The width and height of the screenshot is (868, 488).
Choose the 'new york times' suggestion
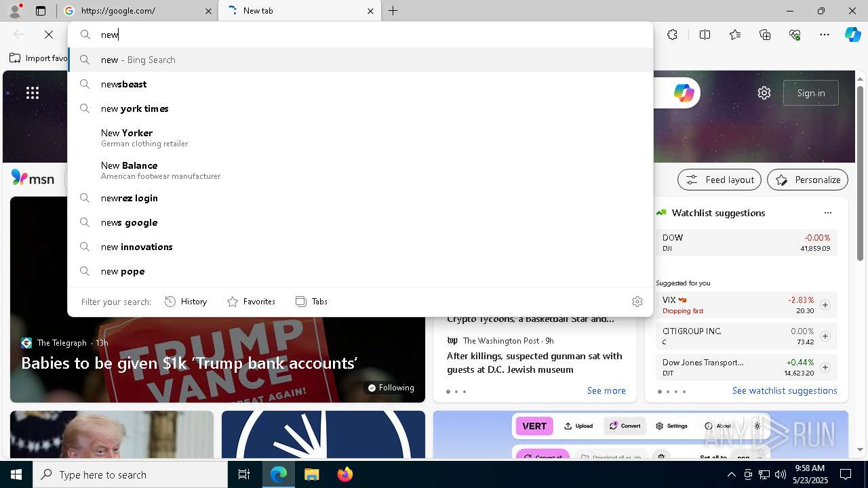point(360,108)
